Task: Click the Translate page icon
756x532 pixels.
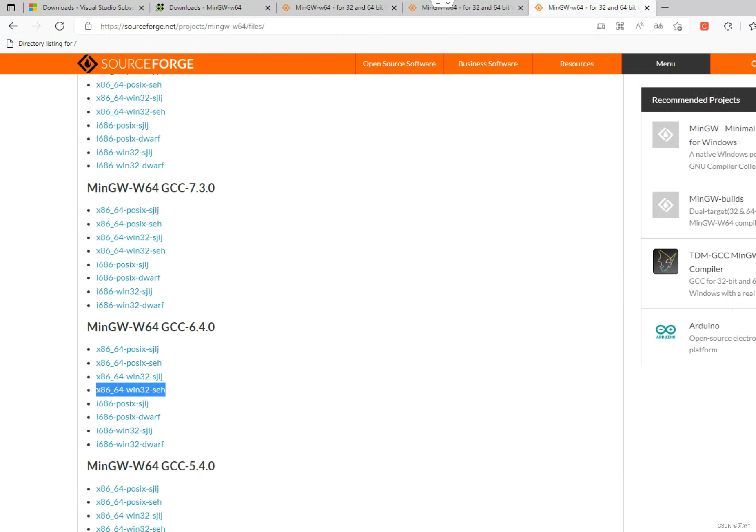Action: point(658,26)
